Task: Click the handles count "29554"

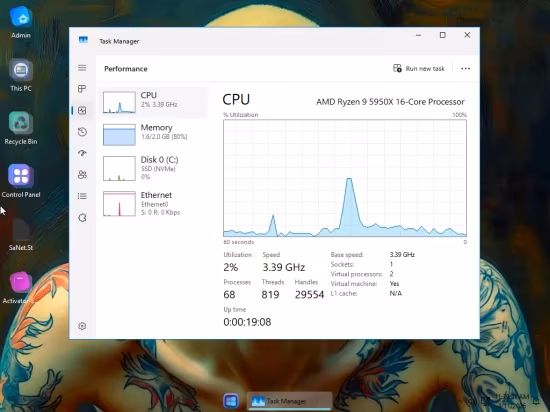Action: coord(309,295)
